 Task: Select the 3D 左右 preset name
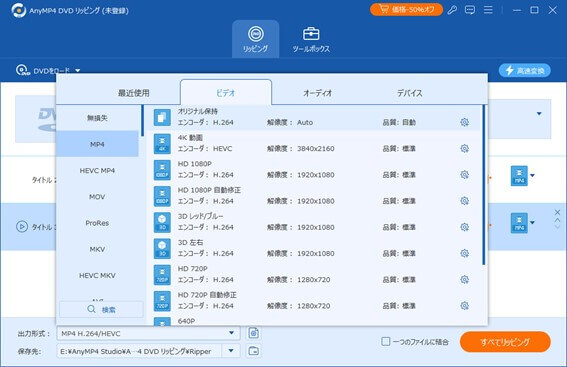tap(190, 243)
